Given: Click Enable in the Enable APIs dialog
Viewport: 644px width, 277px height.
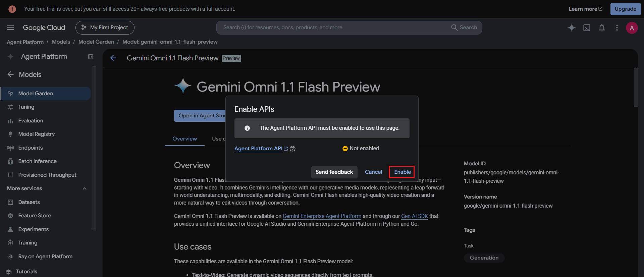Looking at the screenshot, I should point(402,172).
